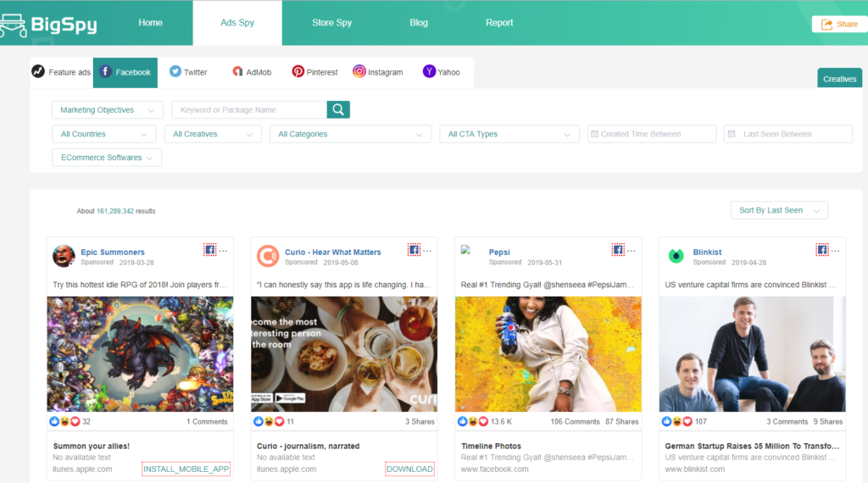Click the "161,289,342" results count
Image resolution: width=868 pixels, height=483 pixels.
[x=115, y=211]
